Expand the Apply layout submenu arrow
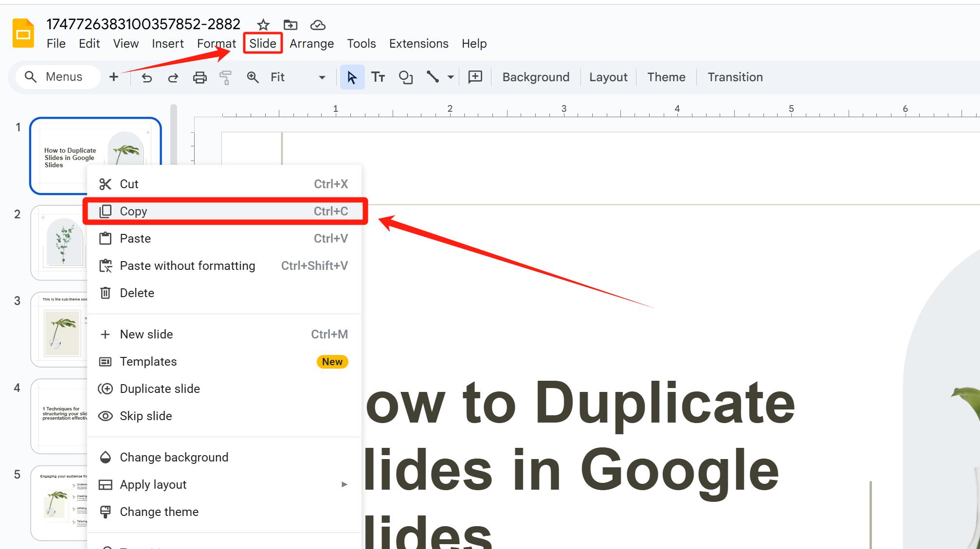The height and width of the screenshot is (549, 980). [345, 484]
